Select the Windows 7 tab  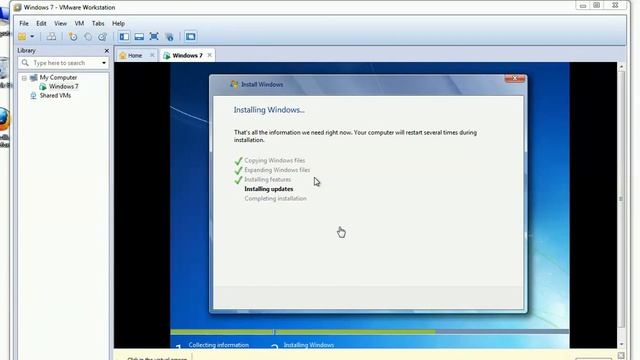click(187, 55)
